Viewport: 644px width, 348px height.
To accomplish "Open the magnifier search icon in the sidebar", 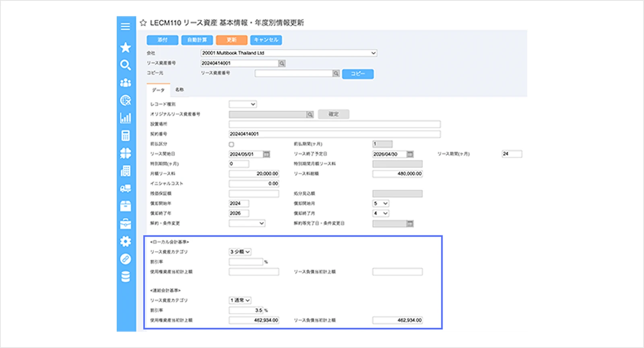I will [126, 65].
